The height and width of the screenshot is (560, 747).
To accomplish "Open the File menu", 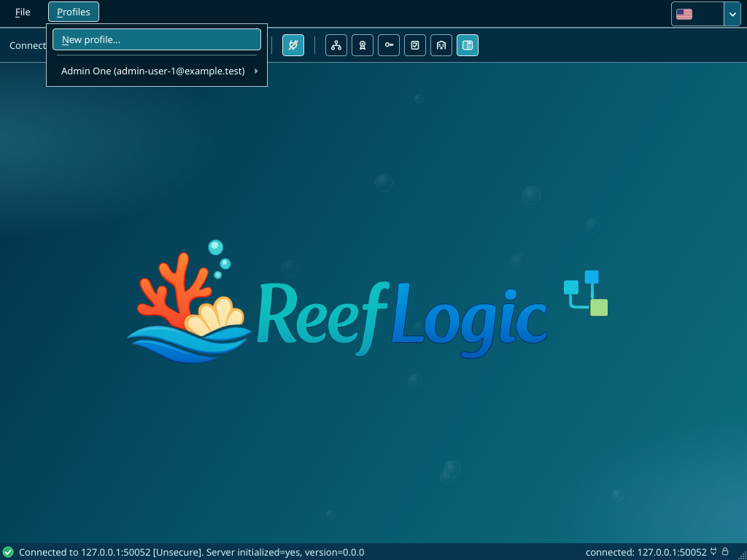I will (23, 12).
